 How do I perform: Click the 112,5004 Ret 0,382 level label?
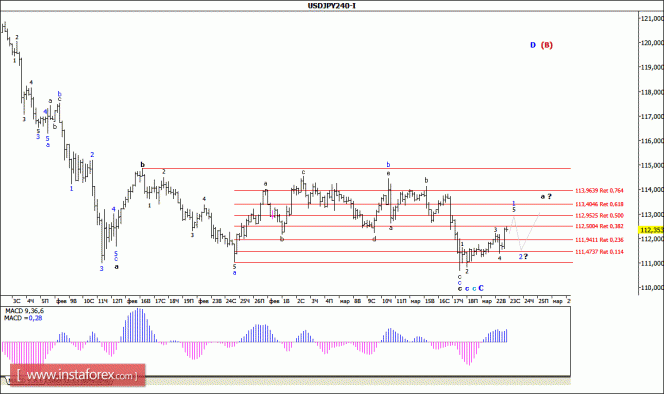click(599, 227)
